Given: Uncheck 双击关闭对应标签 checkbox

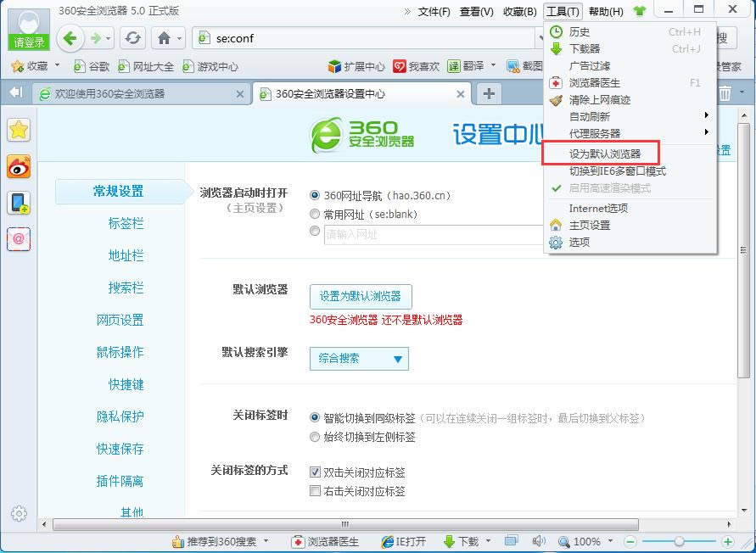Looking at the screenshot, I should (316, 472).
